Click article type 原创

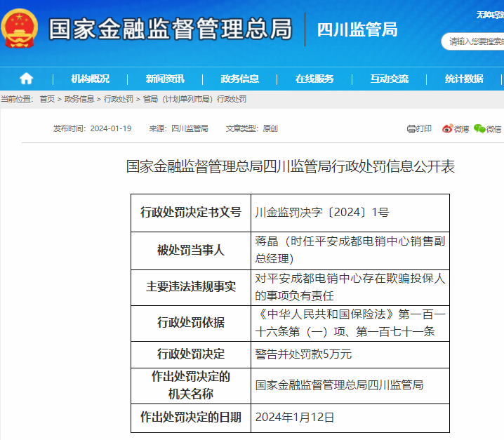[270, 128]
